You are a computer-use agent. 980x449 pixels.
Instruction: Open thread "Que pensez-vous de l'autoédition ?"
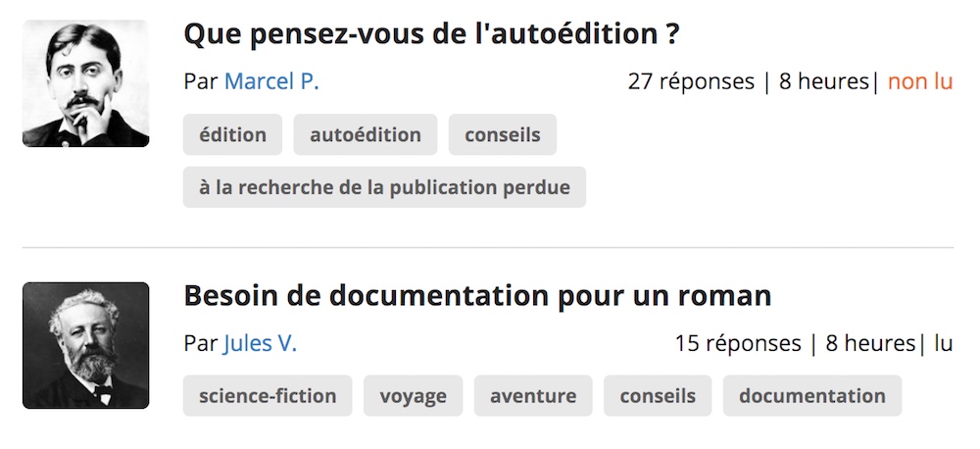(430, 34)
